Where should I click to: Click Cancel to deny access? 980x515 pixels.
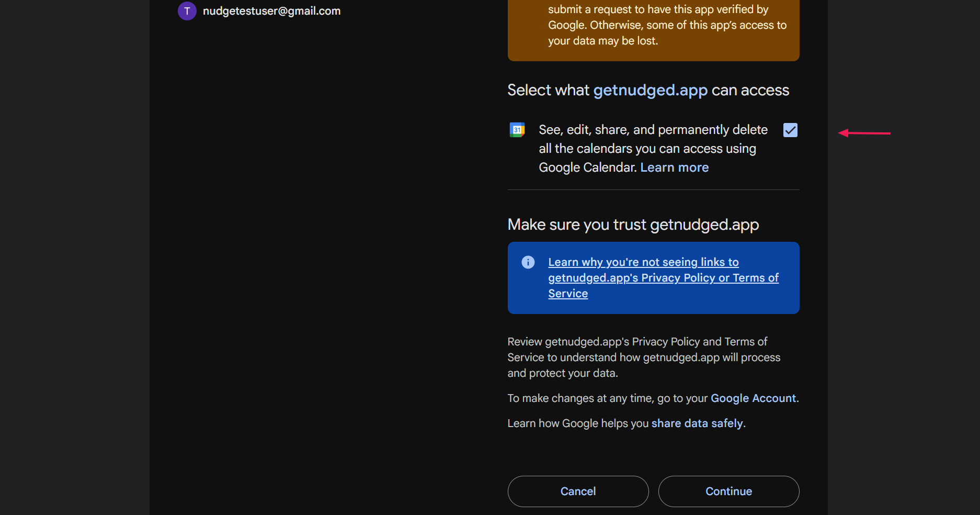(x=577, y=491)
